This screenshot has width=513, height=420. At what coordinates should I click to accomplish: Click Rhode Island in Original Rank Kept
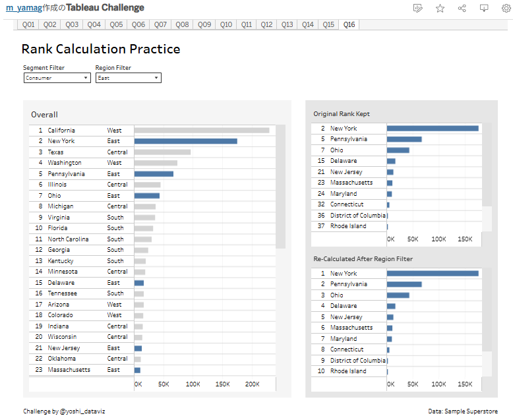click(x=348, y=226)
